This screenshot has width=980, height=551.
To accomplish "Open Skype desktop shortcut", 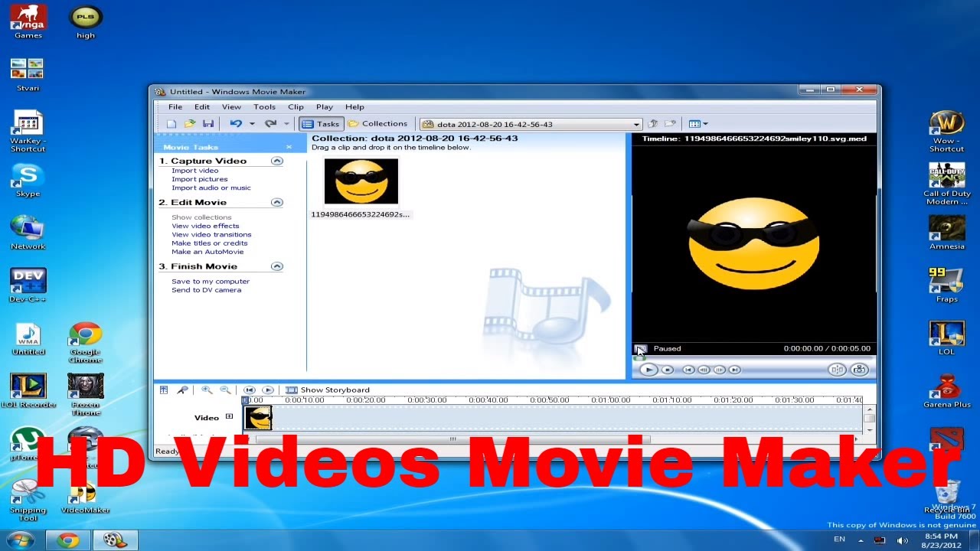I will (x=28, y=181).
